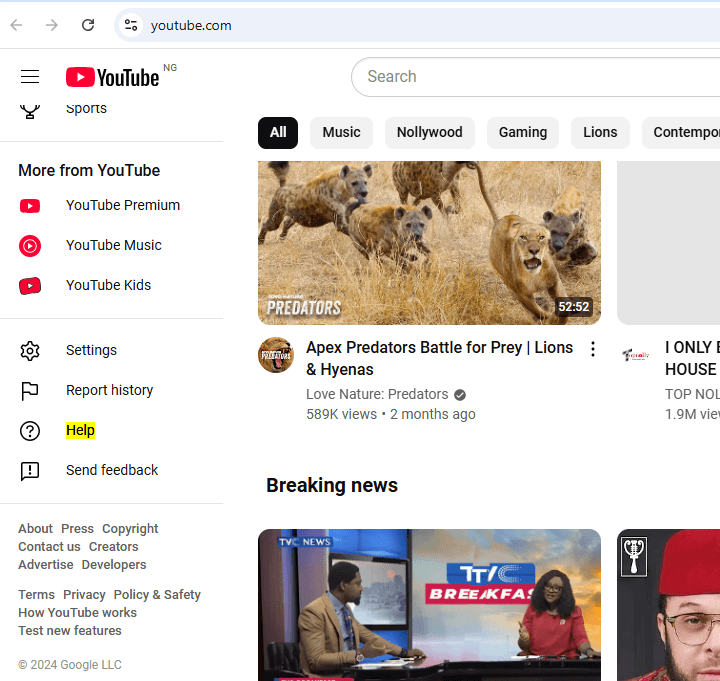Viewport: 720px width, 681px height.
Task: Click the YouTube Kids icon
Action: (x=30, y=286)
